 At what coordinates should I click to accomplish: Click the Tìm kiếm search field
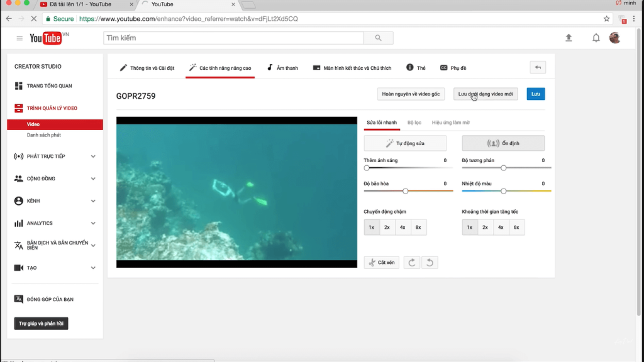(233, 38)
